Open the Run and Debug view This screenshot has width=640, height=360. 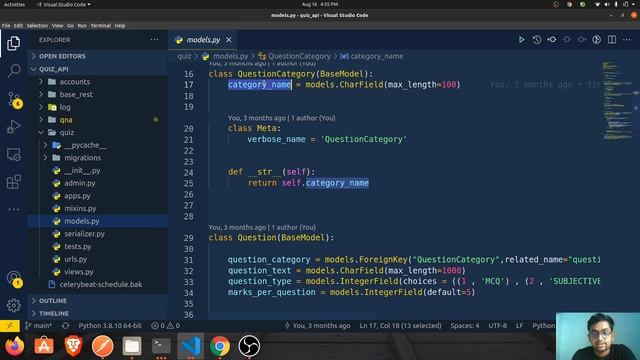coord(13,127)
